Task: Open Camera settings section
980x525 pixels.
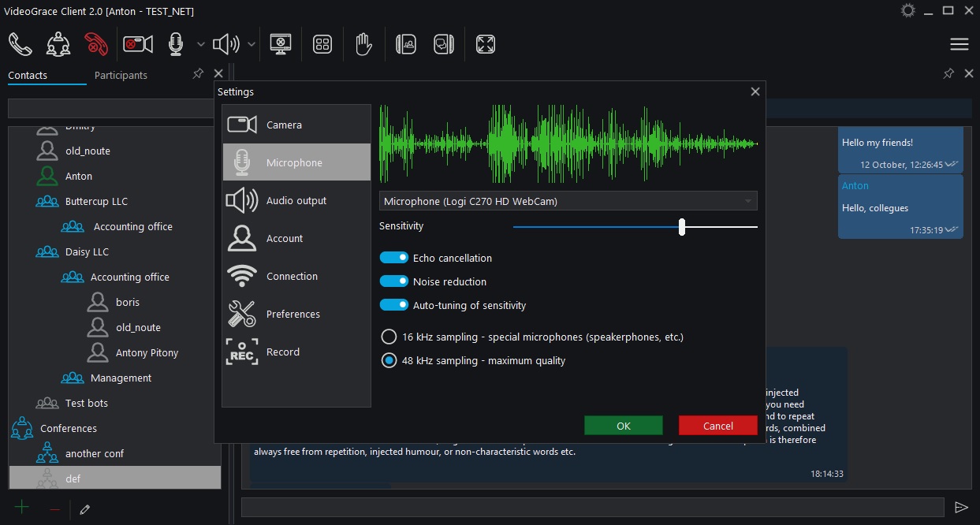Action: point(296,125)
